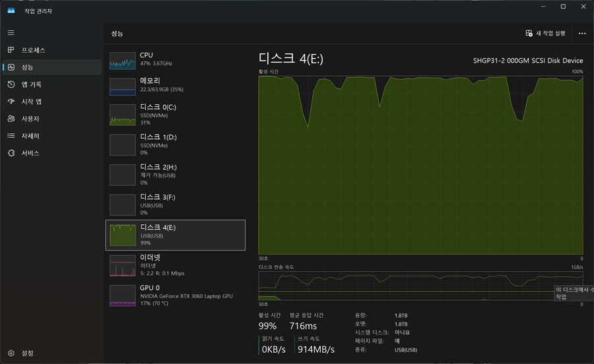Click the 디스크 전송 속도 transfer graph
Screen dimensions: 594x364
tap(420, 286)
